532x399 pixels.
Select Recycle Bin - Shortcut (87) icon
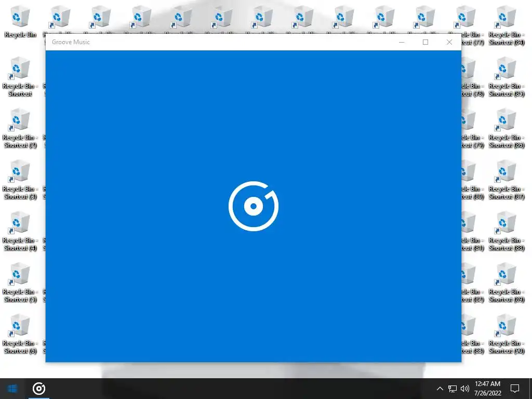pos(506,180)
